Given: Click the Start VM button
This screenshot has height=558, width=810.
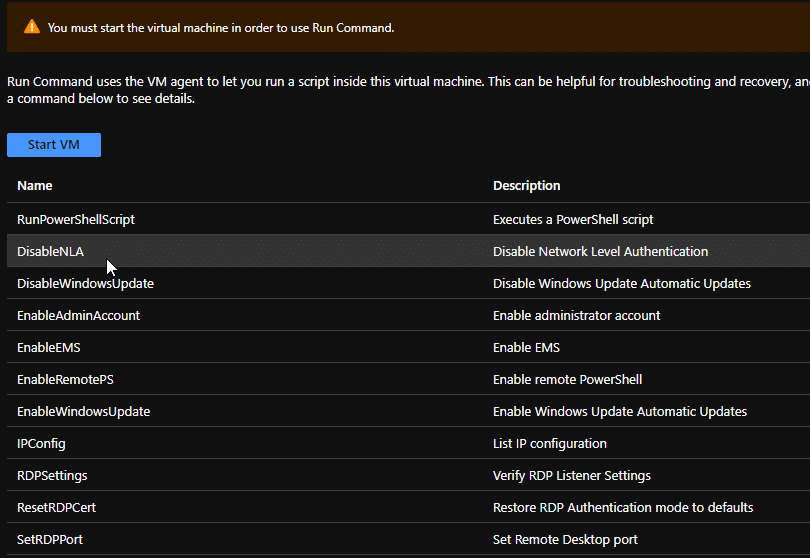Looking at the screenshot, I should click(x=54, y=145).
